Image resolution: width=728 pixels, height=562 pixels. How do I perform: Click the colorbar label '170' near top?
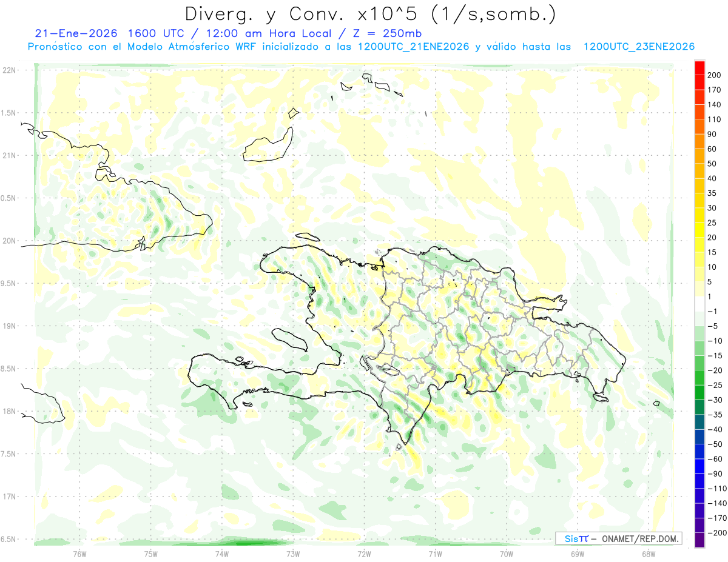(715, 90)
